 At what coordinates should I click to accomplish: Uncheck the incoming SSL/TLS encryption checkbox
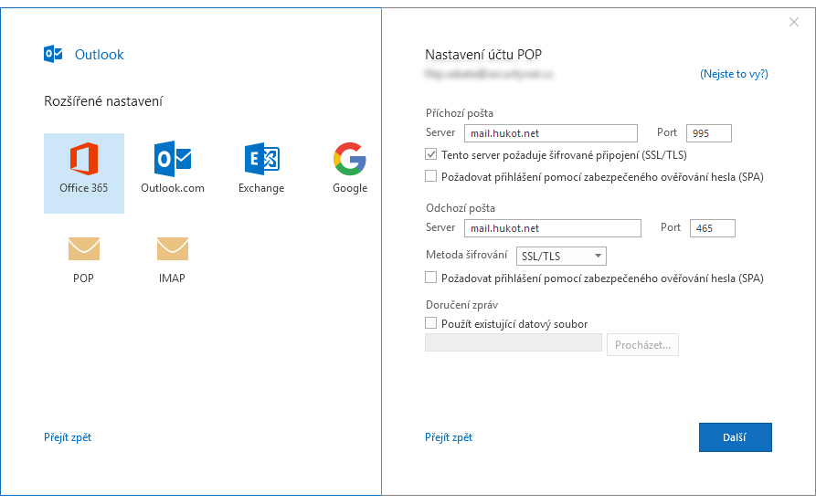point(431,155)
